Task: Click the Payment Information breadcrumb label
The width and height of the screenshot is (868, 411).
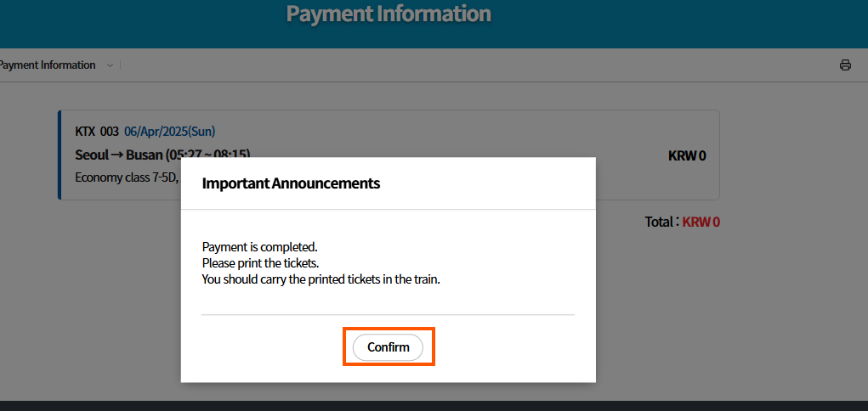Action: click(x=47, y=65)
